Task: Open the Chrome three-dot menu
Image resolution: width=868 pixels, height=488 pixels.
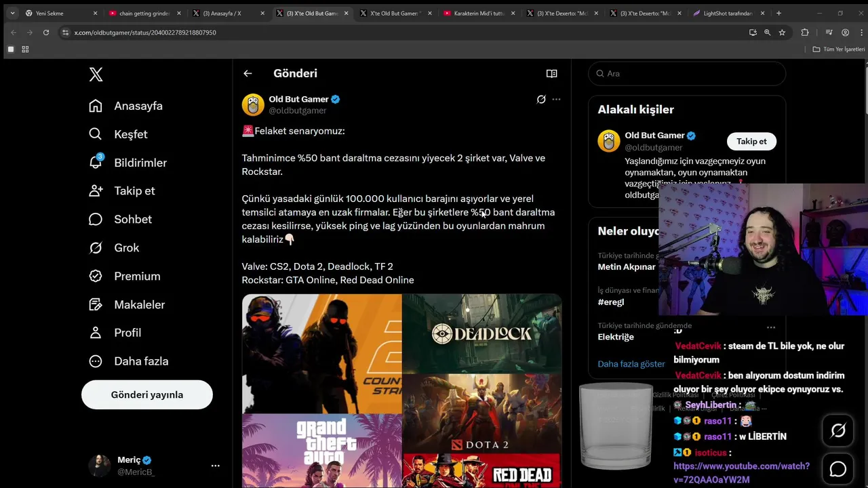Action: coord(860,32)
